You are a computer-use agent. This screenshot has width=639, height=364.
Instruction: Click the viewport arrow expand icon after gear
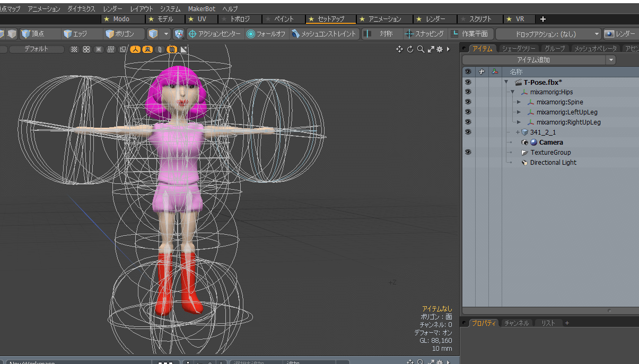click(449, 49)
